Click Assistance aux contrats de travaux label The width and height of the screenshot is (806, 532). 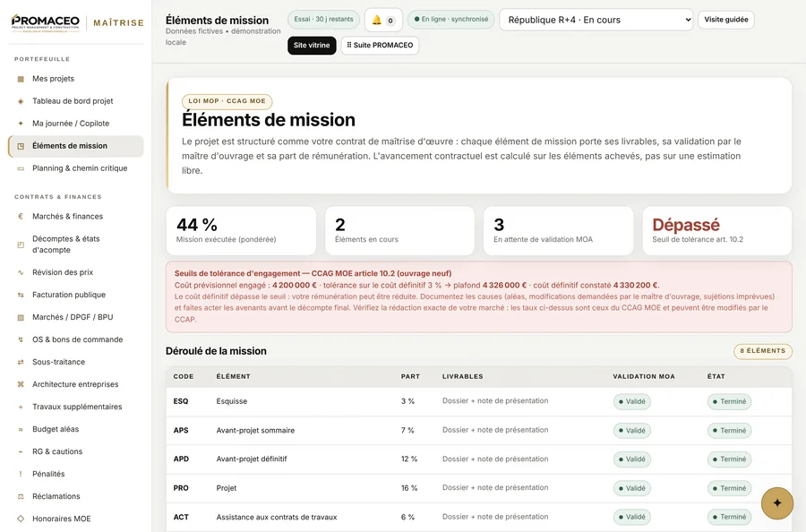click(277, 517)
